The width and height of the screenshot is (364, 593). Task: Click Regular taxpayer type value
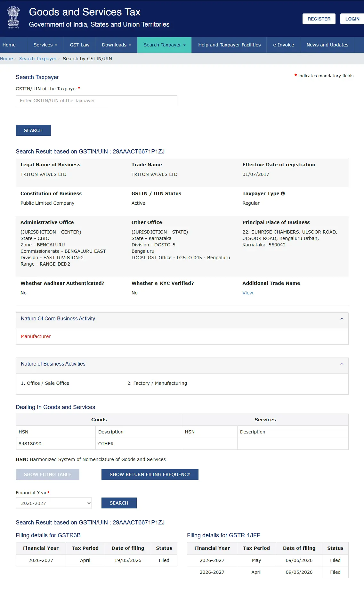click(x=251, y=203)
